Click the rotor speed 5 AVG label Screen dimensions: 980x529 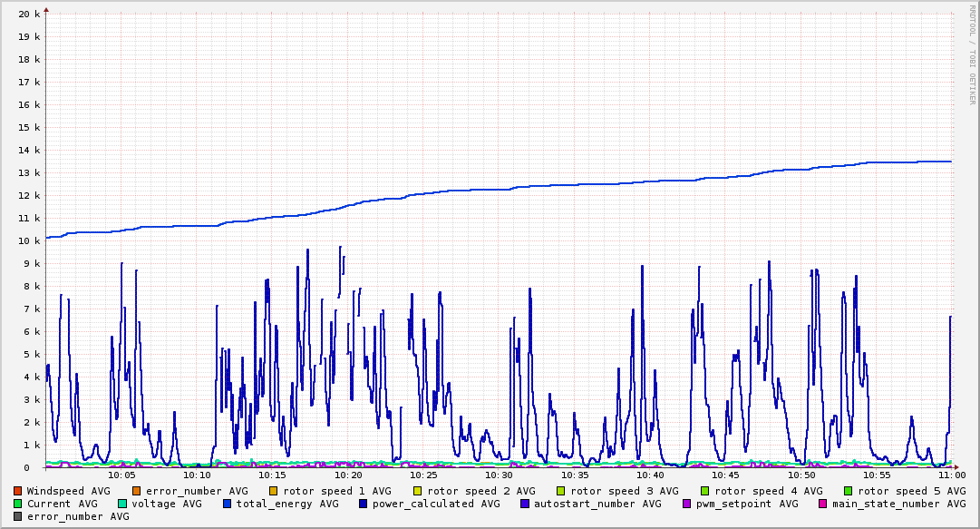tap(911, 491)
